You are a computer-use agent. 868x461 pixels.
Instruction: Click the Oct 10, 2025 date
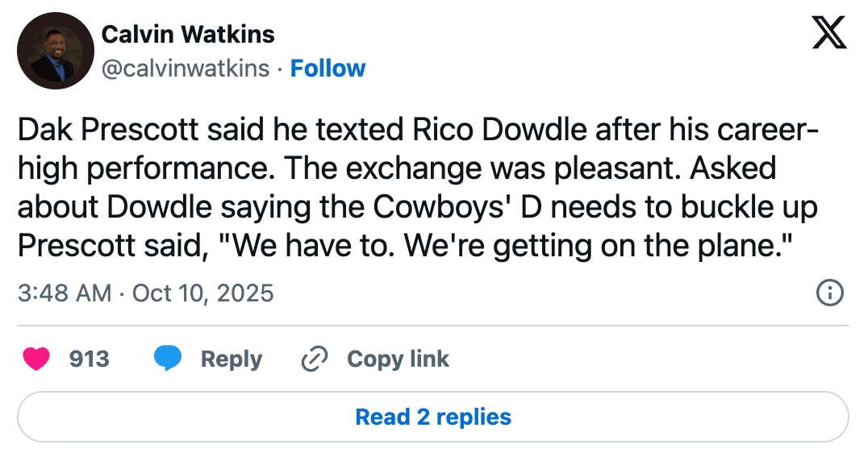click(203, 293)
